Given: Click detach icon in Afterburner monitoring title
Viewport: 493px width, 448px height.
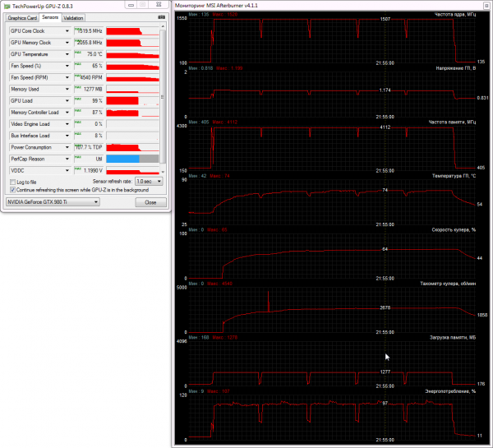Looking at the screenshot, I should click(x=486, y=6).
